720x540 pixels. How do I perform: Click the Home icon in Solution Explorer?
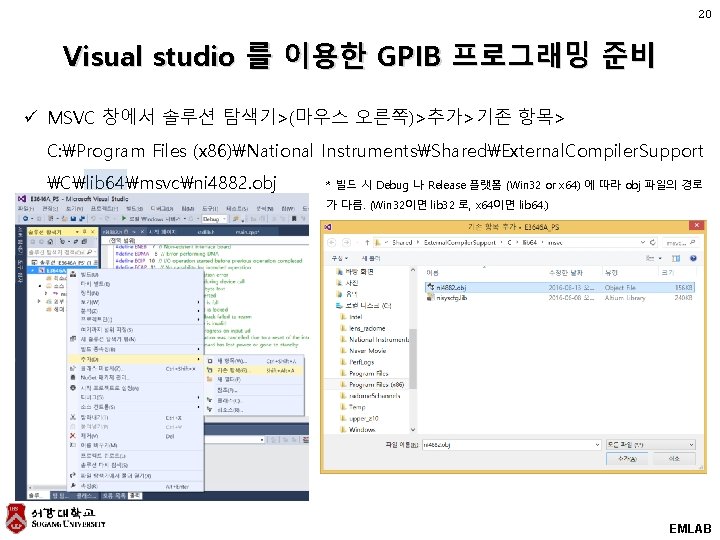coord(51,242)
